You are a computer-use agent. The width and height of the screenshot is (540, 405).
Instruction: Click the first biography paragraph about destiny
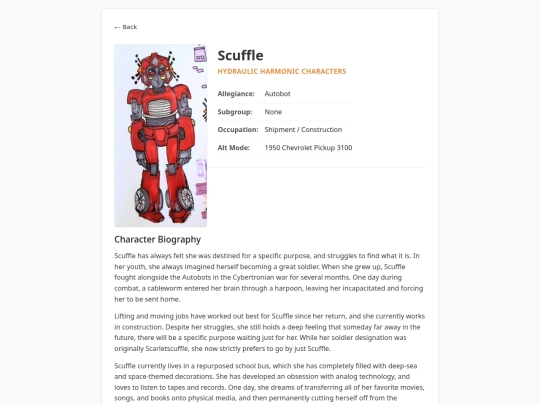point(270,277)
